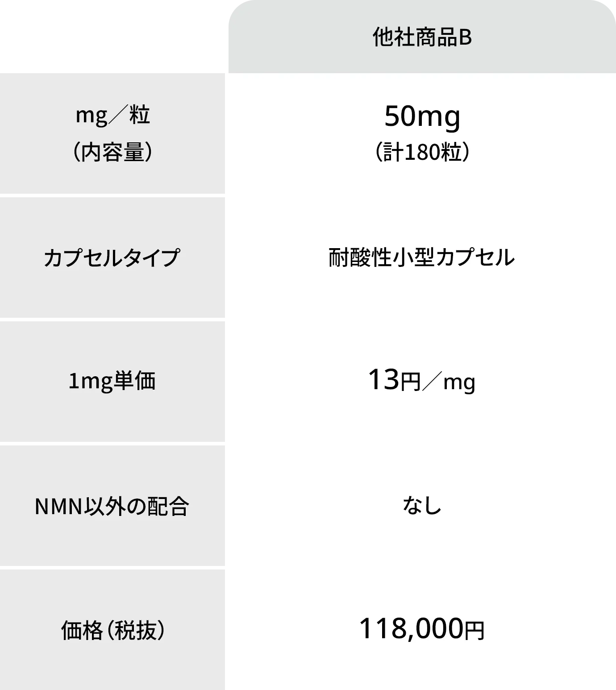This screenshot has width=616, height=690.
Task: Click the （計180粒） text
Action: [422, 153]
